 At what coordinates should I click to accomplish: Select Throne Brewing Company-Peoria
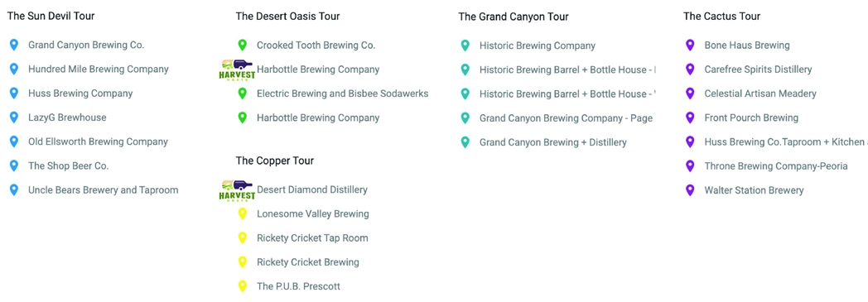pyautogui.click(x=775, y=166)
